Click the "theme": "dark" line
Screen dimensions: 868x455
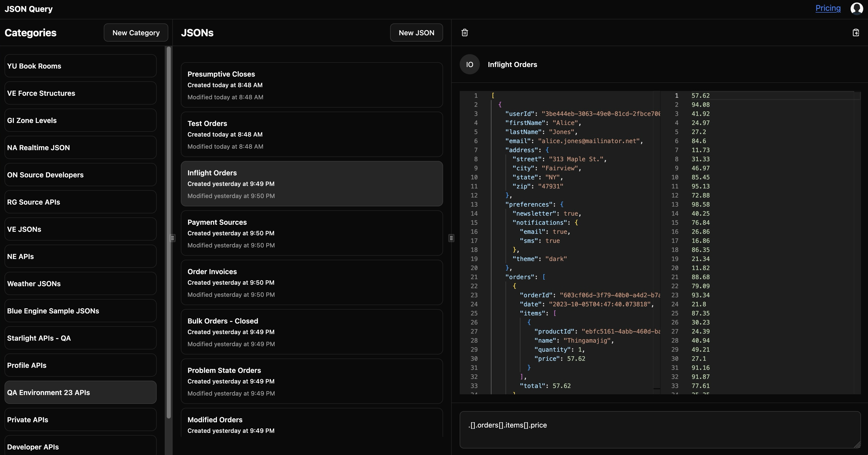[x=540, y=259]
